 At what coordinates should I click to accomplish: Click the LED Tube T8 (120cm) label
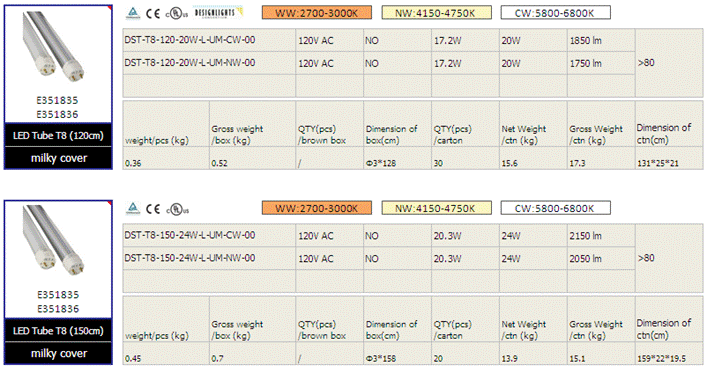click(58, 135)
